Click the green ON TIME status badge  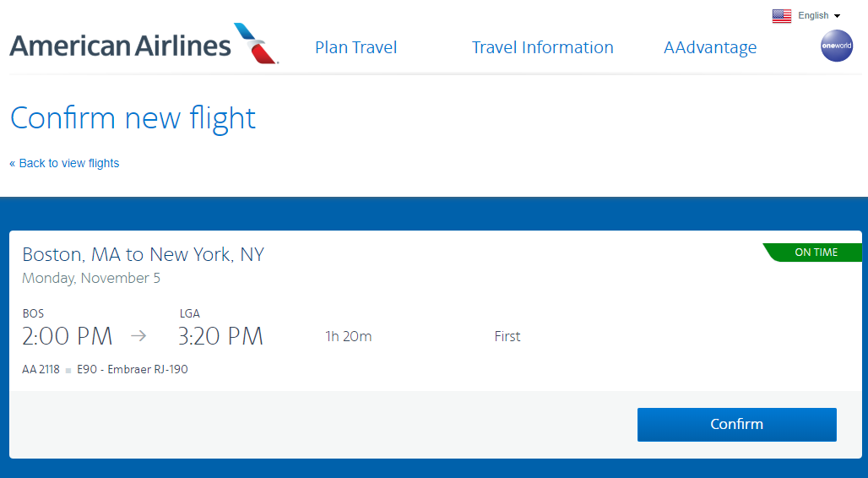pos(814,253)
